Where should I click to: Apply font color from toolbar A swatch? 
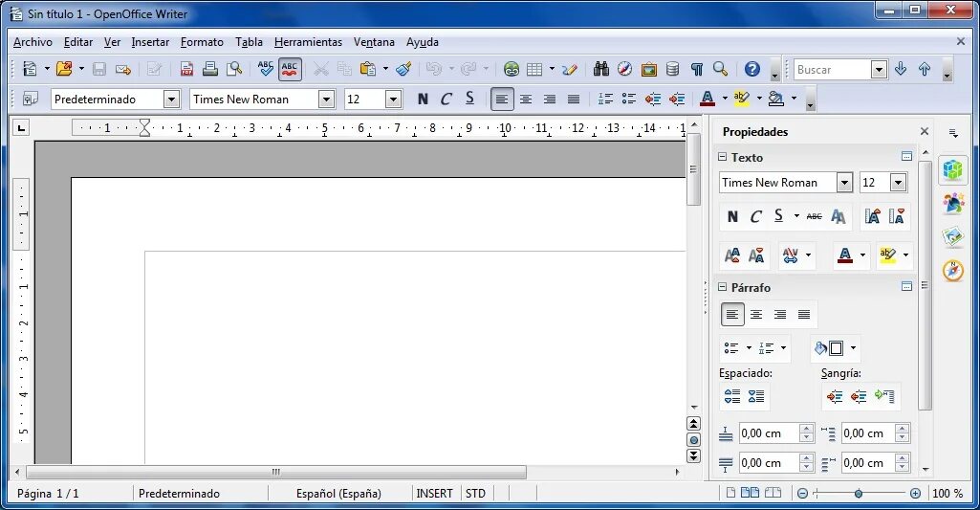point(708,99)
